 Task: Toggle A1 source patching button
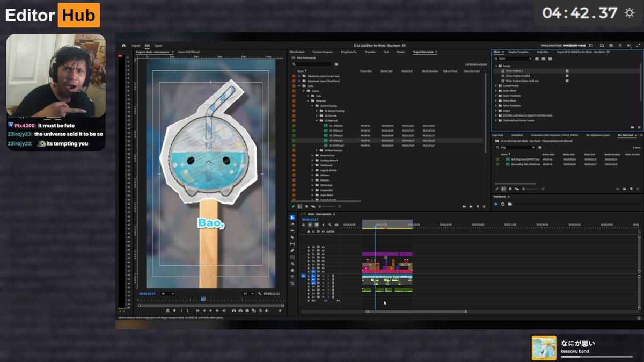[303, 276]
